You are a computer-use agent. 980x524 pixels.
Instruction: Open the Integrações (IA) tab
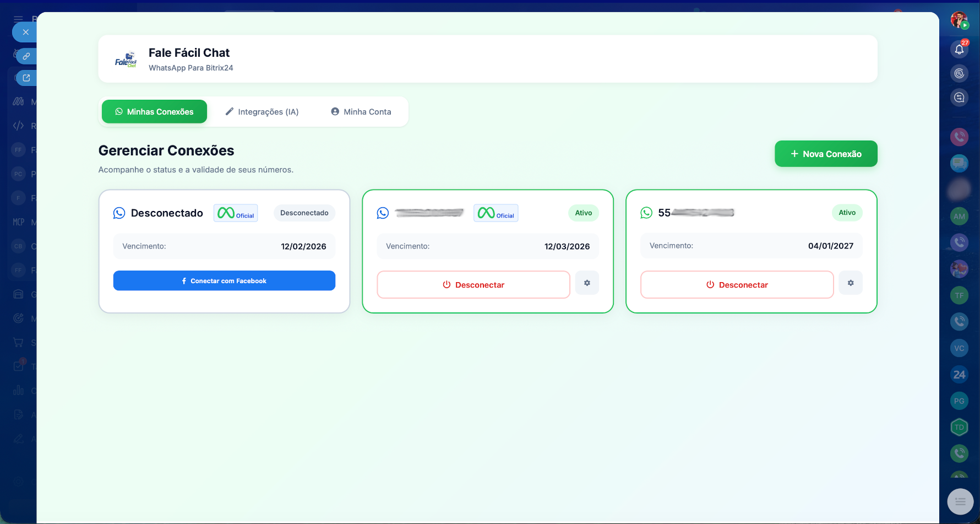(x=262, y=112)
